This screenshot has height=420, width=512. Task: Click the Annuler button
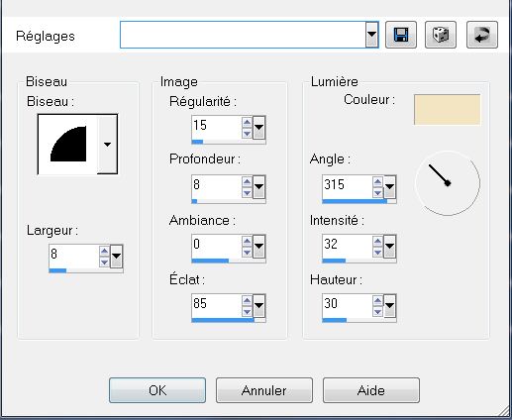pyautogui.click(x=264, y=390)
